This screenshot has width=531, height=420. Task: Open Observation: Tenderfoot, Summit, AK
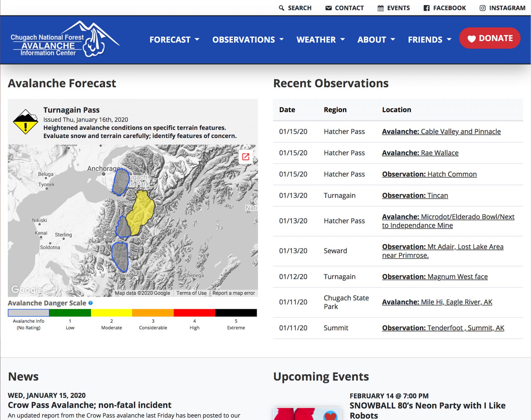click(443, 328)
